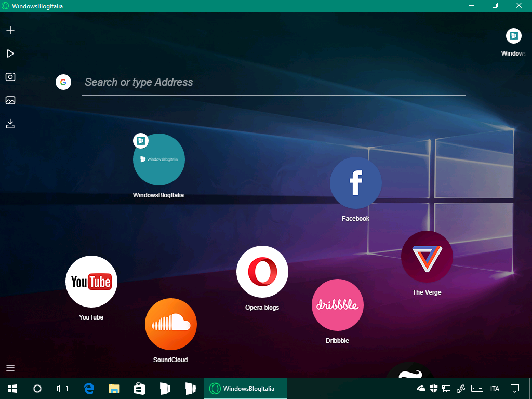The width and height of the screenshot is (532, 399).
Task: Open the touch keyboard tray icon
Action: coord(477,389)
